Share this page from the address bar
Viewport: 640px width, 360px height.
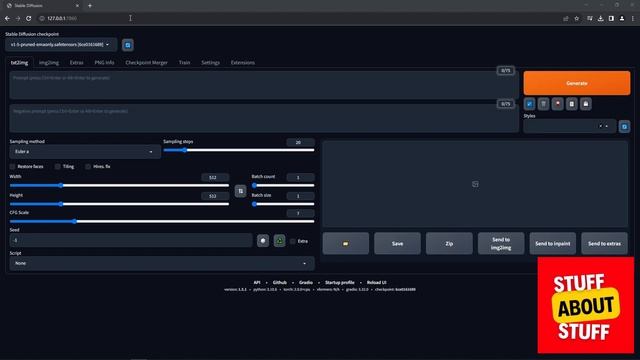[566, 18]
